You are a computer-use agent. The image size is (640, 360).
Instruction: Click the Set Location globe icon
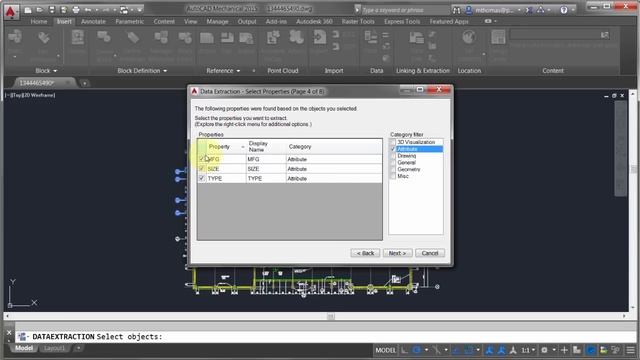tap(469, 38)
